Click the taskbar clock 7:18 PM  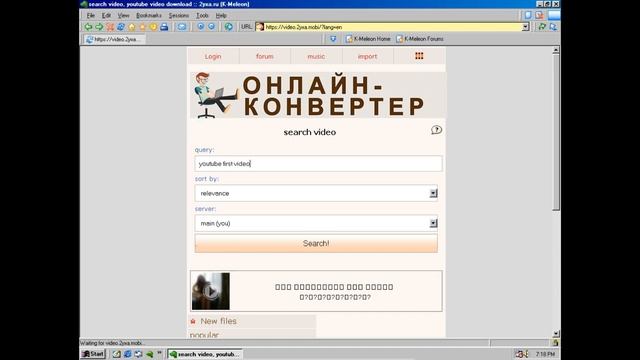[545, 354]
